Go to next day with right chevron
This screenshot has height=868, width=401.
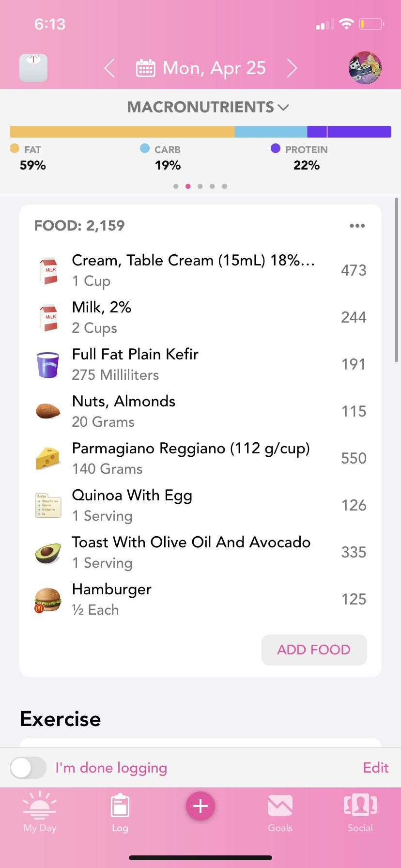[292, 68]
